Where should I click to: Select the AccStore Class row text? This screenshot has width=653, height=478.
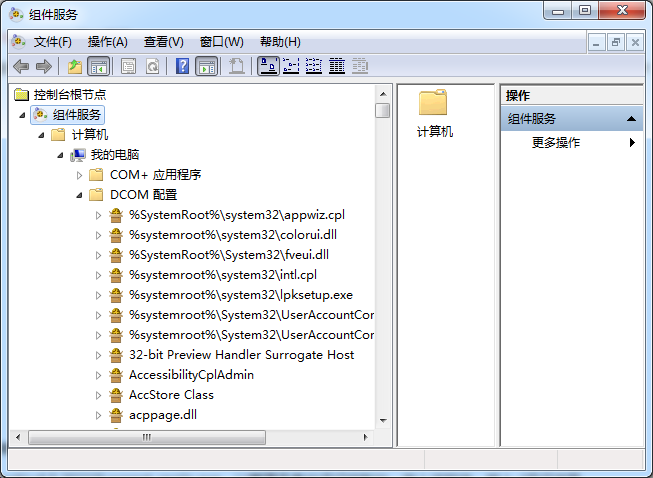[171, 395]
